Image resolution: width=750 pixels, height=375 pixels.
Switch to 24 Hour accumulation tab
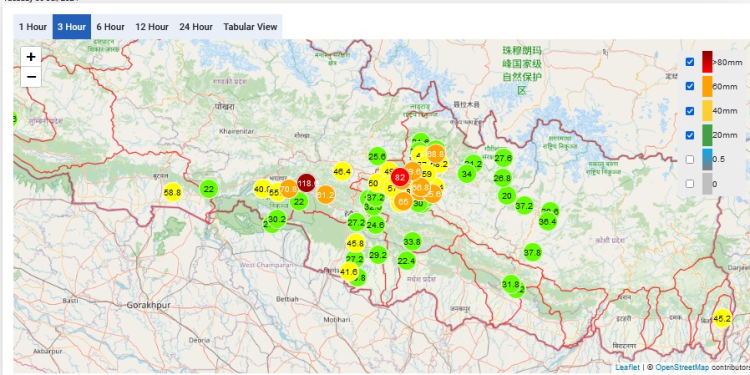pyautogui.click(x=196, y=27)
